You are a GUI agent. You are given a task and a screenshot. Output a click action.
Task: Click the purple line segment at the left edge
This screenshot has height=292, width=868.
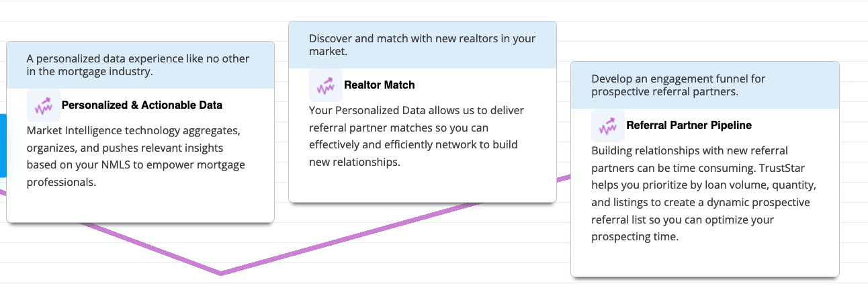tap(3, 193)
